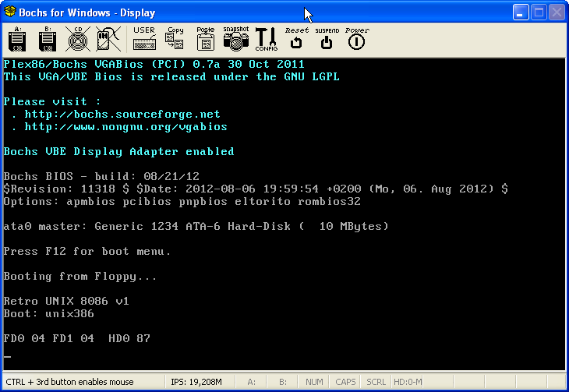Click the http://www.nongnu.org/vgabios text
The width and height of the screenshot is (569, 392).
[126, 127]
